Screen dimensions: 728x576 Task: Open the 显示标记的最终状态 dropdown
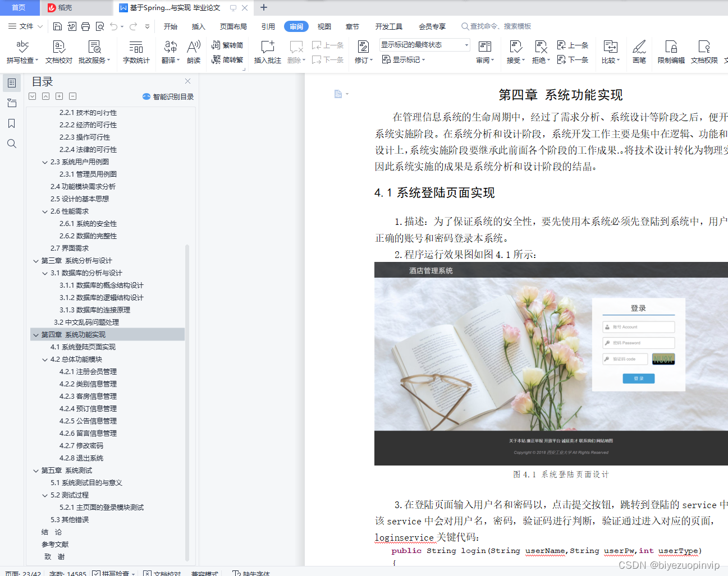point(466,44)
